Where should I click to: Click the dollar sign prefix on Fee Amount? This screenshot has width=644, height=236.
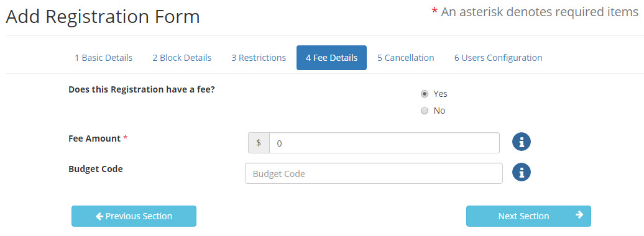[x=259, y=143]
